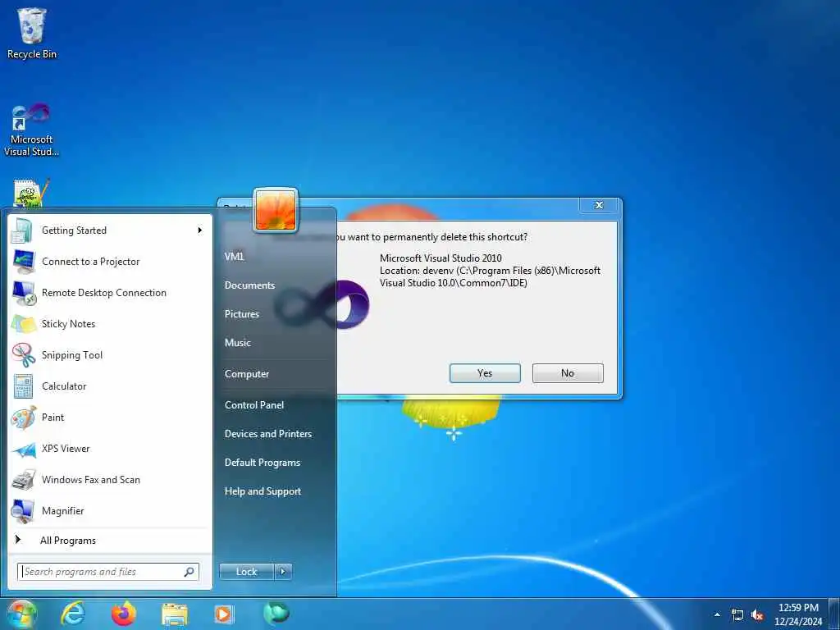
Task: Launch Remote Desktop Connection icon
Action: point(24,293)
